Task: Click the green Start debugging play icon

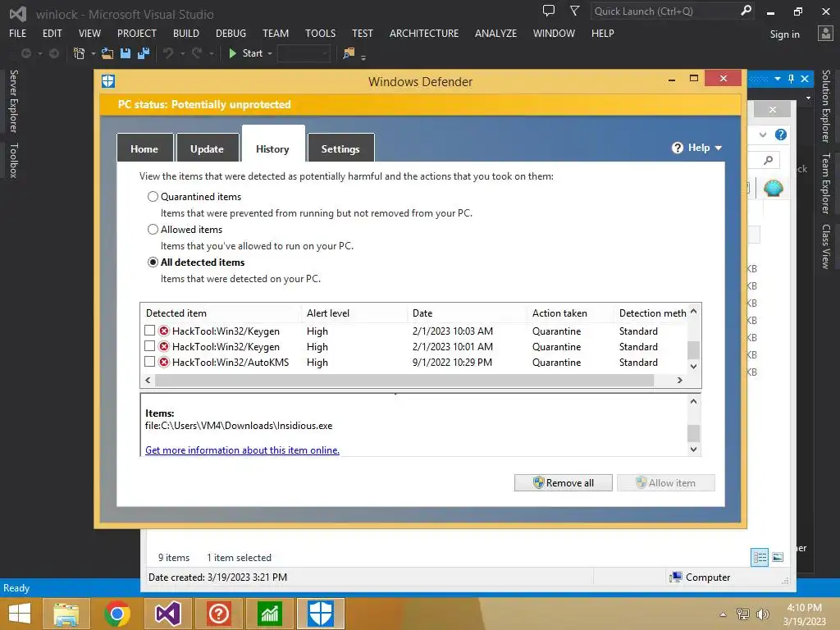Action: pos(232,53)
